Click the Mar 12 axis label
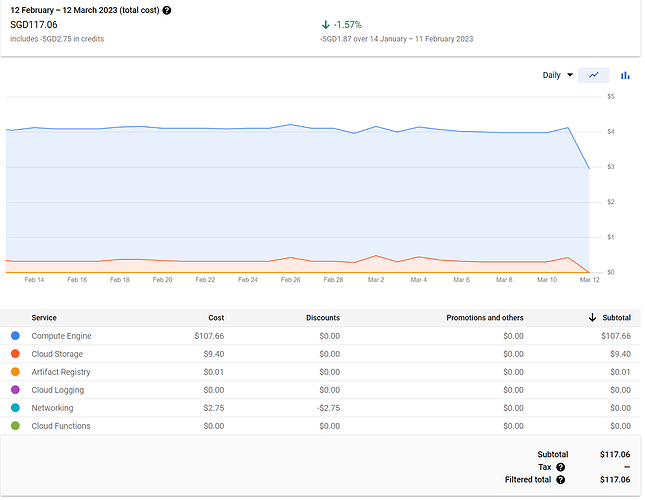 589,280
